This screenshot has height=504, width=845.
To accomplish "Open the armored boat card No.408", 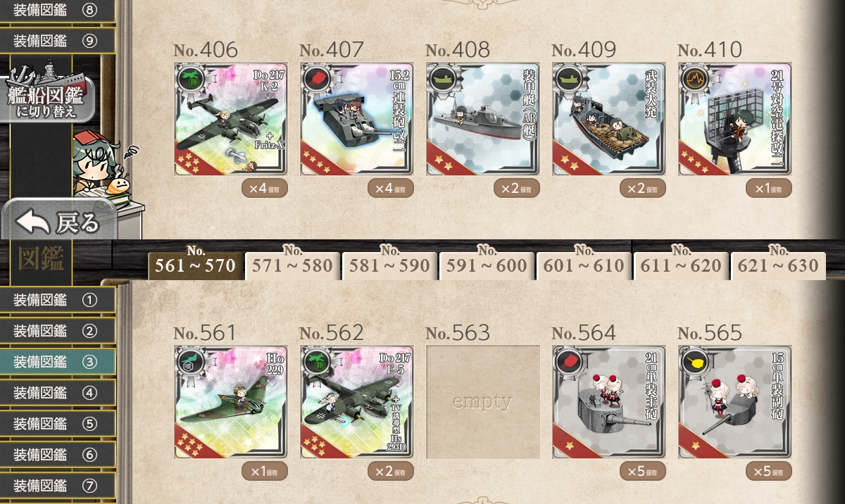I will (483, 119).
